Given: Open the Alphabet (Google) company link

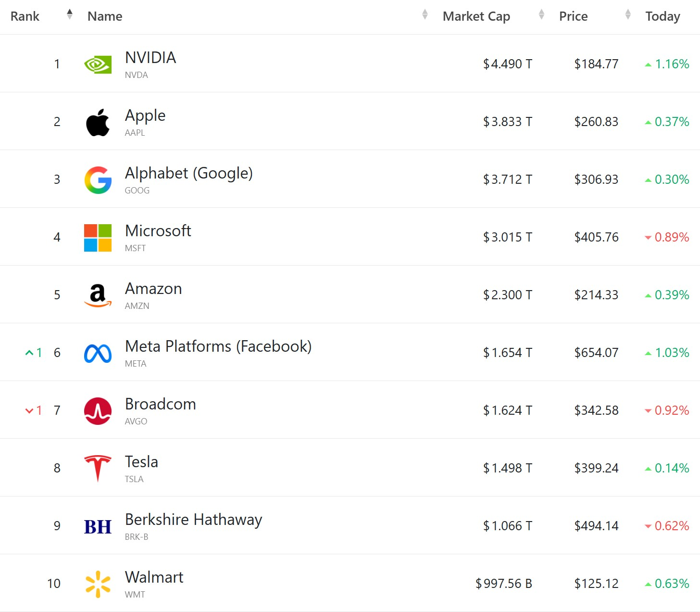Looking at the screenshot, I should (x=188, y=173).
